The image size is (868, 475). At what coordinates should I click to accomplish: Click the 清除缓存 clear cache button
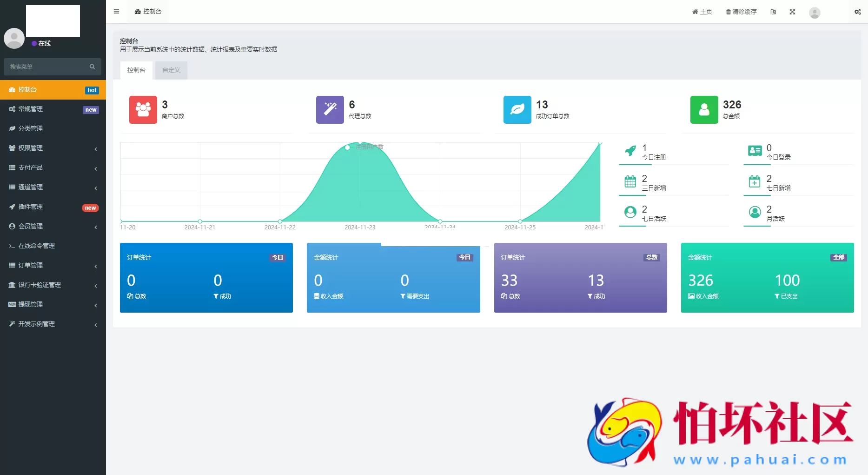741,12
